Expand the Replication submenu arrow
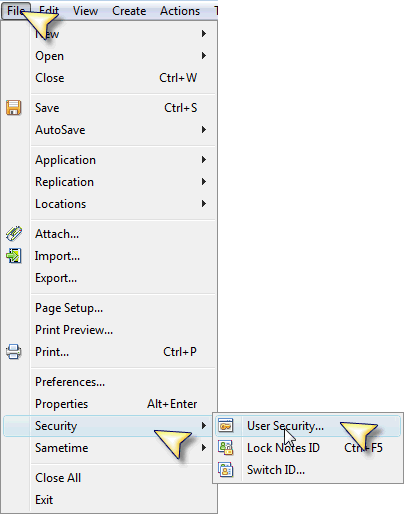Screen dimensions: 404x514 tap(204, 181)
